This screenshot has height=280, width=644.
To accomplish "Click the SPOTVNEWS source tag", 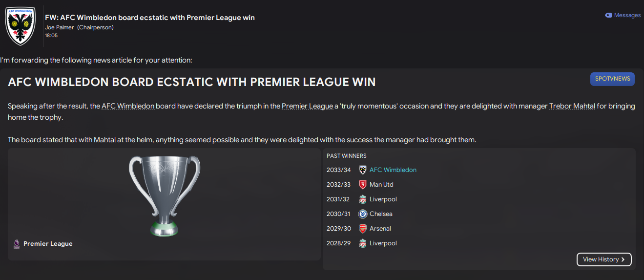I will pos(612,79).
